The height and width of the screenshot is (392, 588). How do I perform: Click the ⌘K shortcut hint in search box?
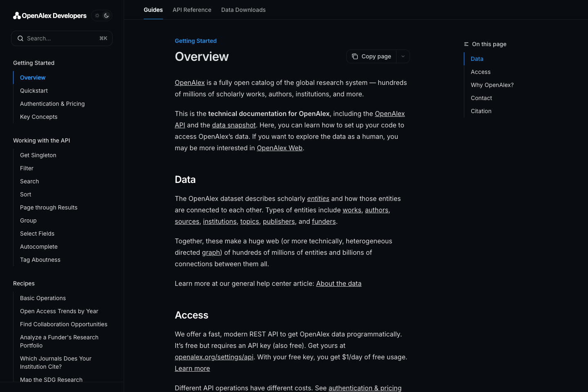pos(103,38)
